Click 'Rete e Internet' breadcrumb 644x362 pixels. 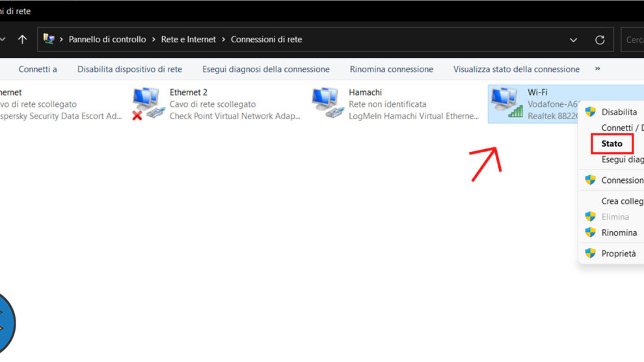click(188, 40)
